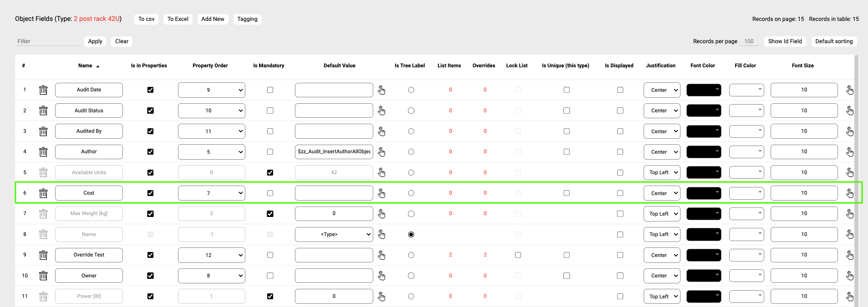The image size is (868, 307).
Task: Click hand icon beside Author default value
Action: coord(381,152)
